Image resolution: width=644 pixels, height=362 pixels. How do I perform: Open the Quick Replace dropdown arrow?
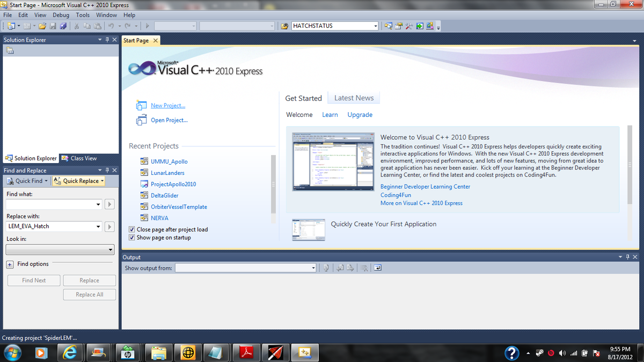tap(101, 181)
